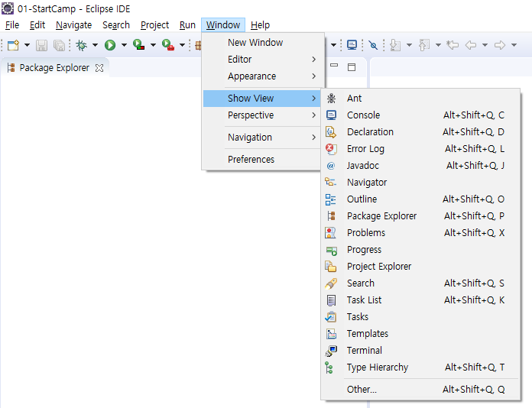This screenshot has width=532, height=408.
Task: Show the Navigator view
Action: [420, 183]
